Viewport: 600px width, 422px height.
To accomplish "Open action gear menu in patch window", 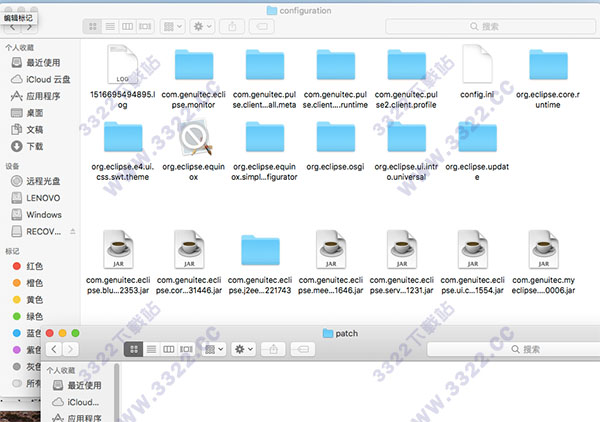I will pyautogui.click(x=244, y=349).
